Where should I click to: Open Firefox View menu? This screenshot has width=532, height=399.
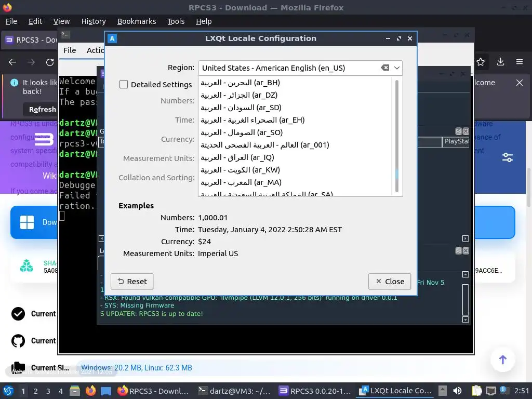(61, 21)
